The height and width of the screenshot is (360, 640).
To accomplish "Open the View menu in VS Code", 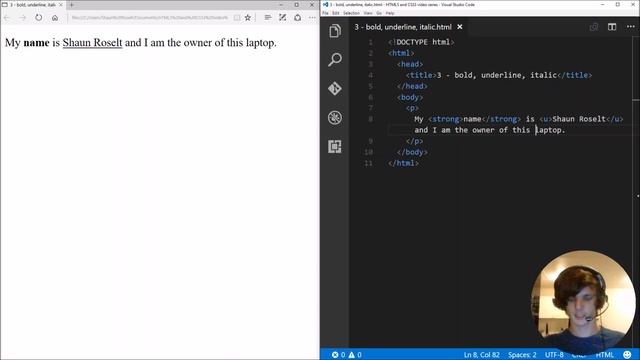I will click(368, 13).
